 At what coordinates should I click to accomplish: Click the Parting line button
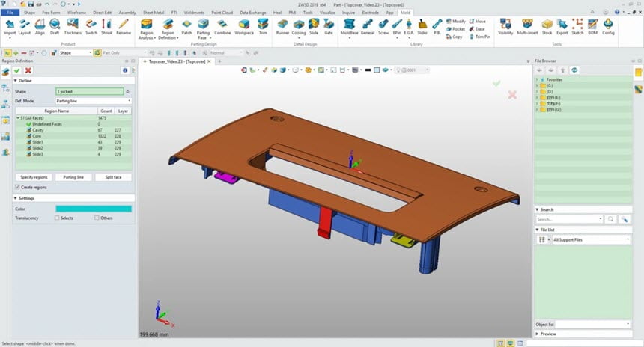(x=73, y=177)
